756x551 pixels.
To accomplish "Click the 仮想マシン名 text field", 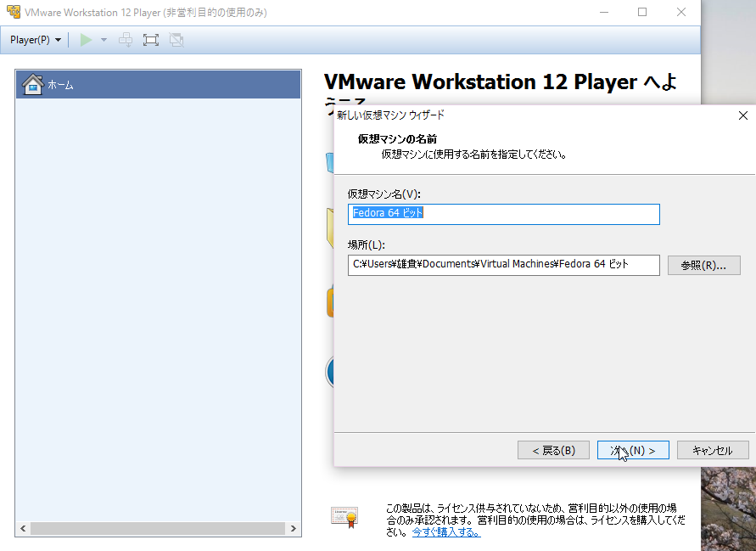I will pos(503,214).
